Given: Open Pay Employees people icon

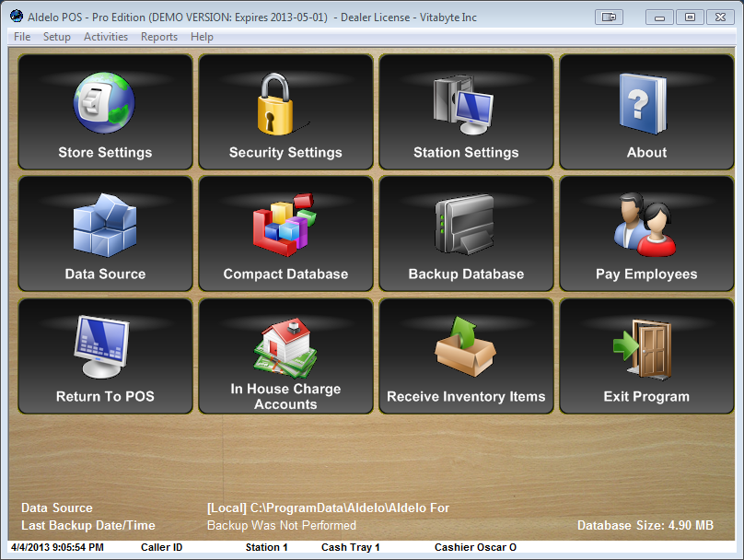Looking at the screenshot, I should 646,225.
